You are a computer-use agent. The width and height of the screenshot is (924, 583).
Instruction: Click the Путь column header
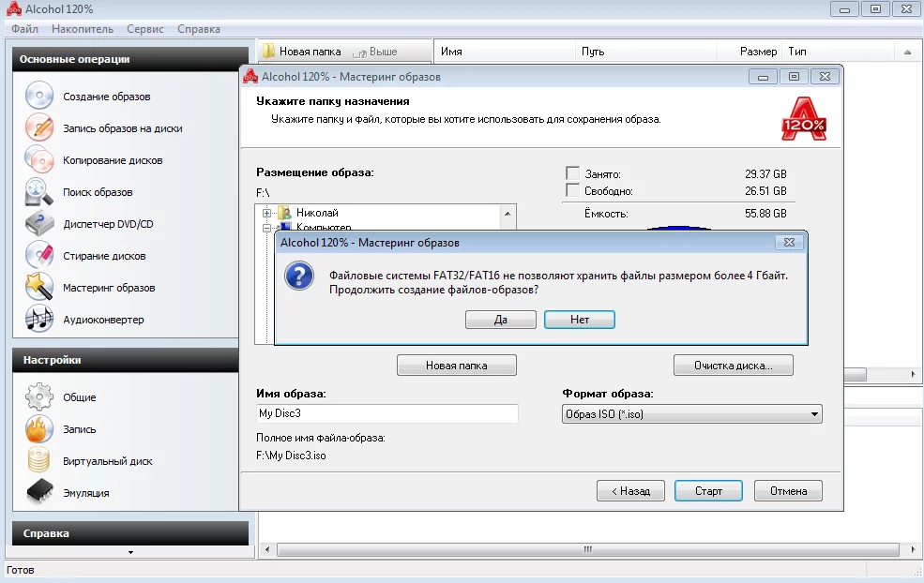click(x=645, y=52)
